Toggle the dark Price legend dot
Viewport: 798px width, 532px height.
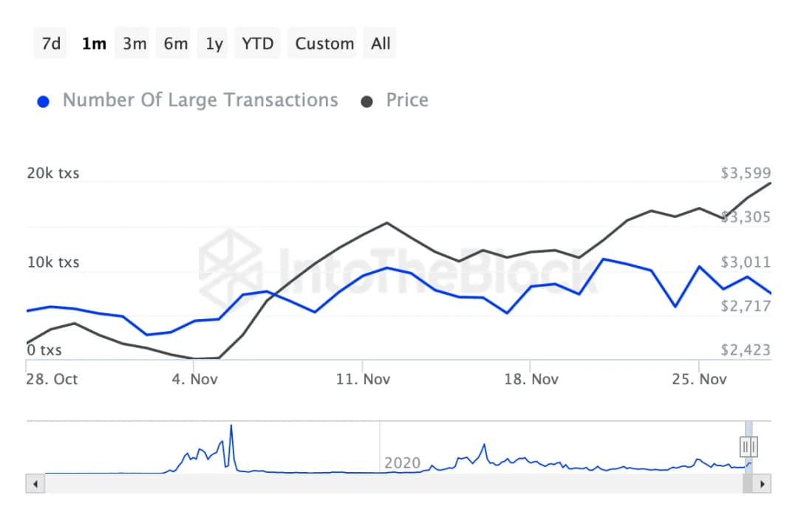tap(366, 101)
